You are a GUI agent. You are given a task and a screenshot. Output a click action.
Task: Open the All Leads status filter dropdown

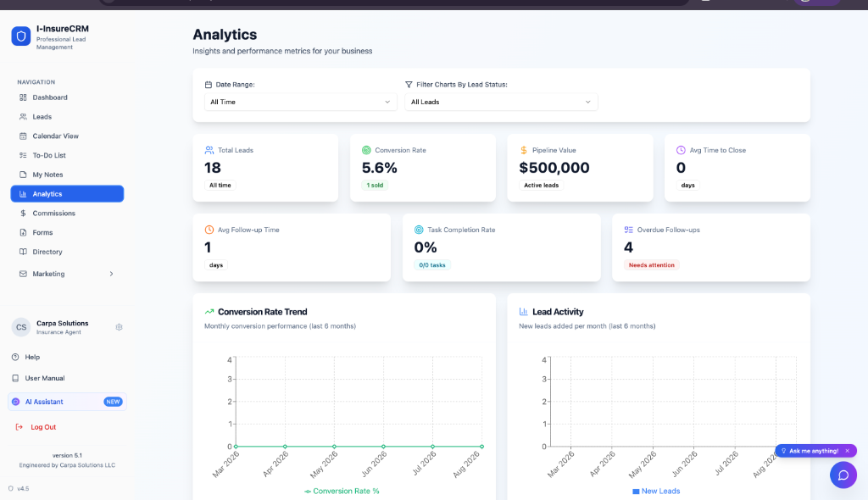click(x=501, y=102)
